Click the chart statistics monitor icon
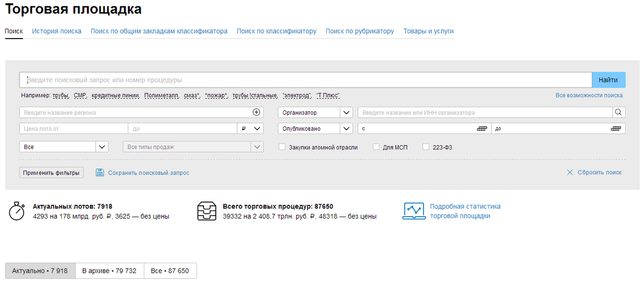Screen dimensions: 644x282 coord(414,211)
